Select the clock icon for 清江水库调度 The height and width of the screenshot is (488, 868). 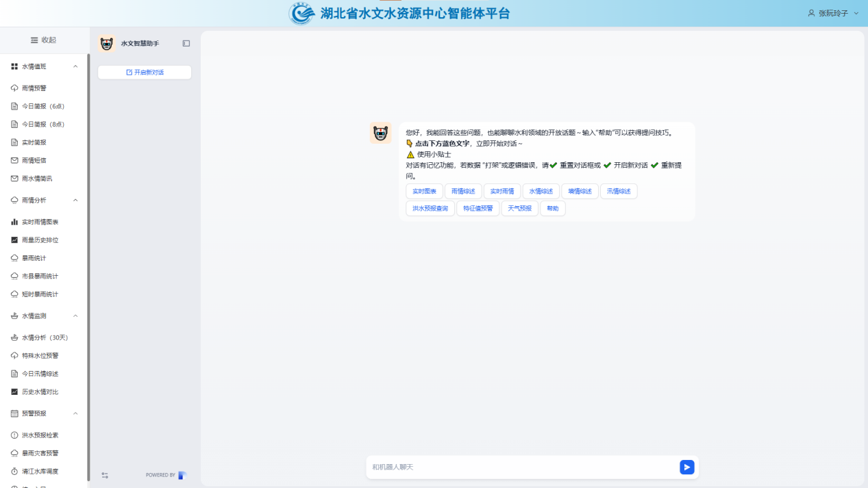tap(15, 470)
